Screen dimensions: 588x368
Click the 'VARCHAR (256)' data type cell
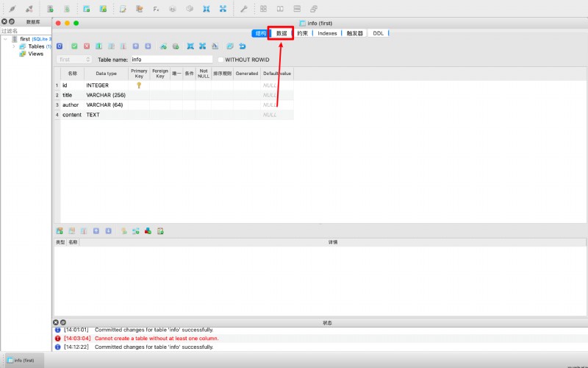(106, 96)
